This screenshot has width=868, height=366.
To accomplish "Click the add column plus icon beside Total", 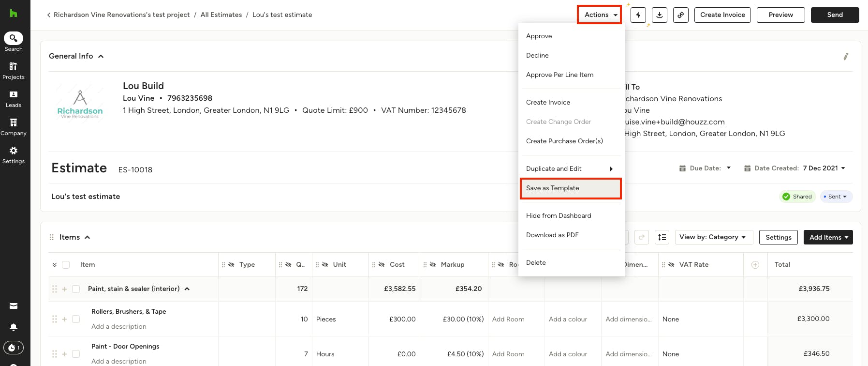I will click(x=755, y=265).
